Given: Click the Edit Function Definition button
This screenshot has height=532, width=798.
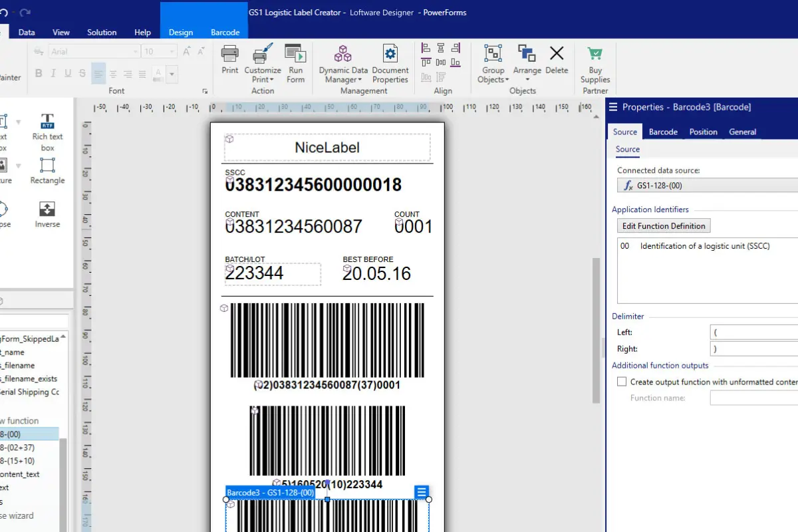Looking at the screenshot, I should coord(663,225).
